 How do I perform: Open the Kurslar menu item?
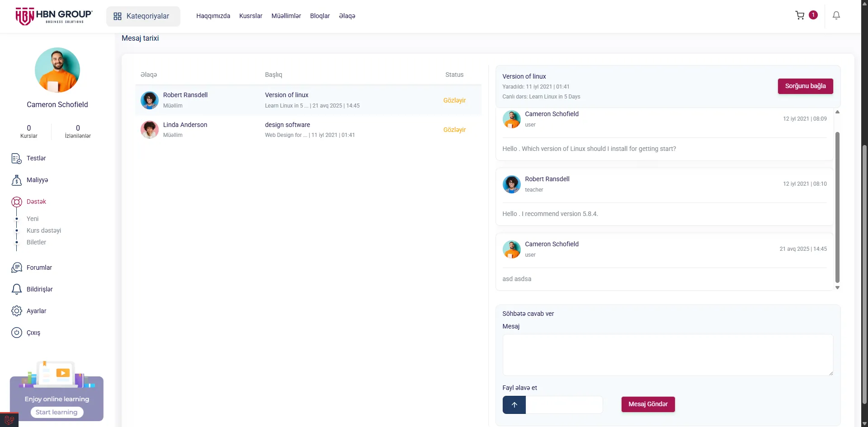point(250,16)
